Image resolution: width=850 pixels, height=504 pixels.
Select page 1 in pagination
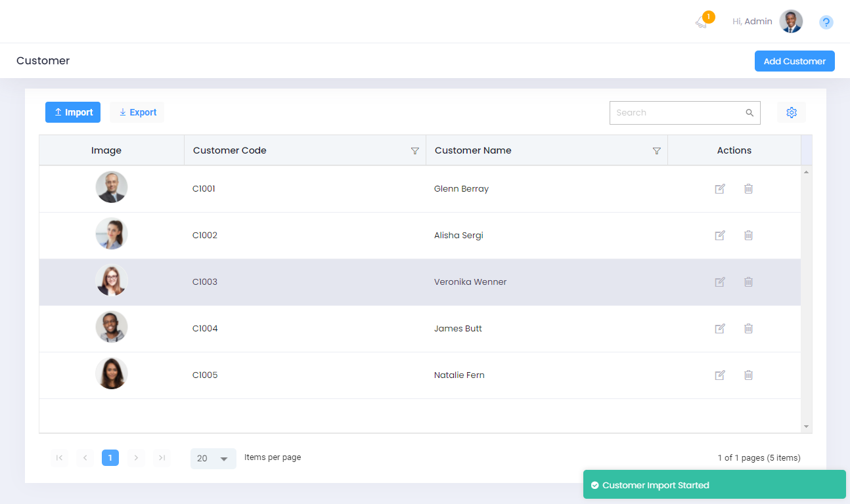[x=110, y=458]
